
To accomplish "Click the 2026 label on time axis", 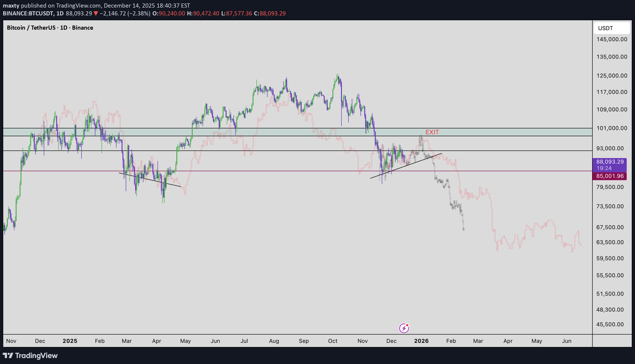I will (421, 341).
